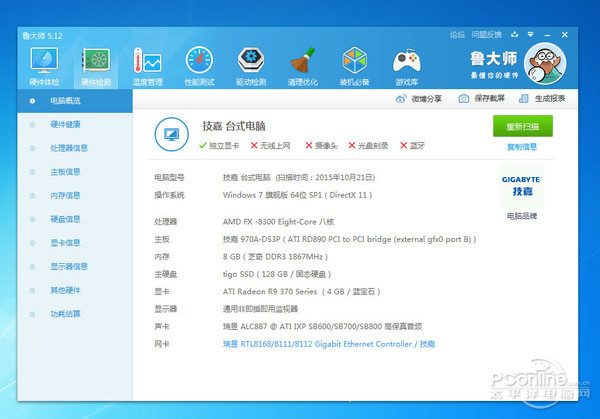Switch to the 硬件检测 hardware detection tab
This screenshot has width=600, height=419.
click(96, 62)
